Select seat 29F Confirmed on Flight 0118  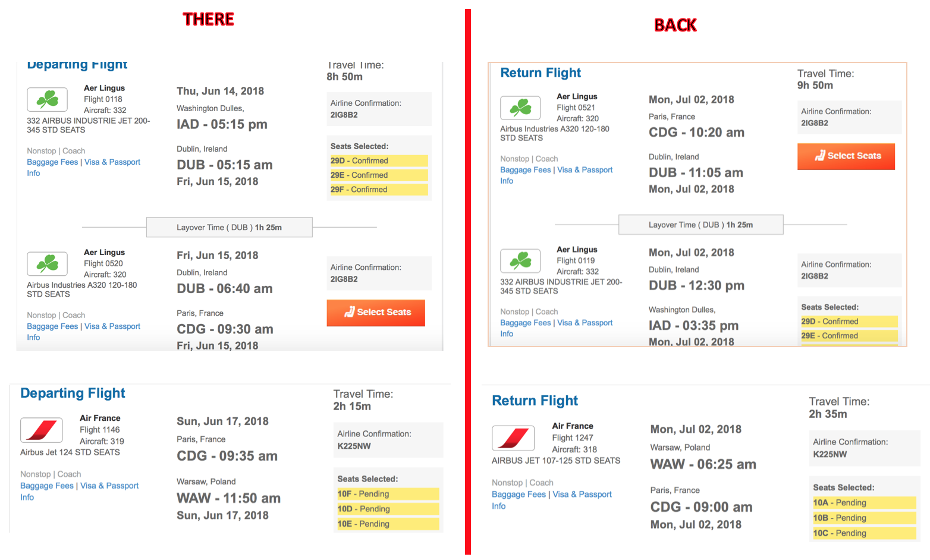(x=378, y=190)
